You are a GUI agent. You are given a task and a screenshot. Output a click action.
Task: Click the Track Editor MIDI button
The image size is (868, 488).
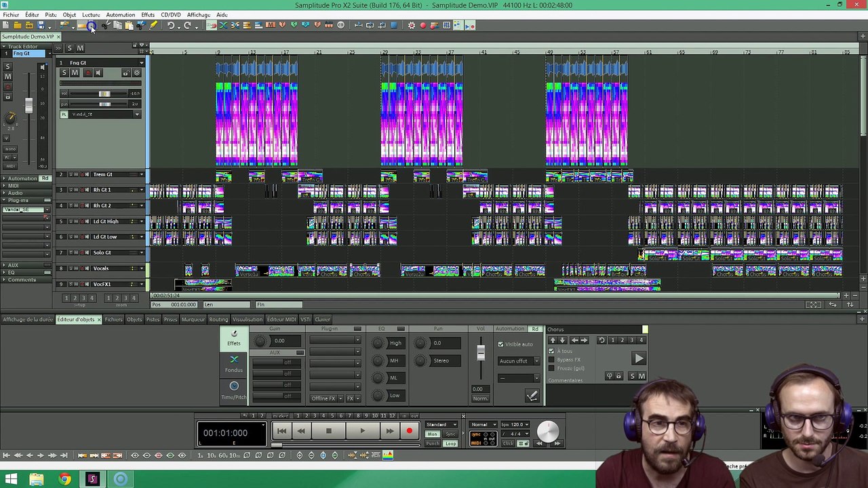coord(10,166)
